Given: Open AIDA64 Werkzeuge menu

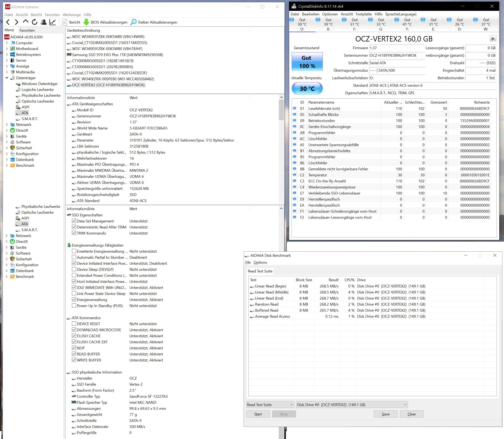Looking at the screenshot, I should tap(71, 15).
